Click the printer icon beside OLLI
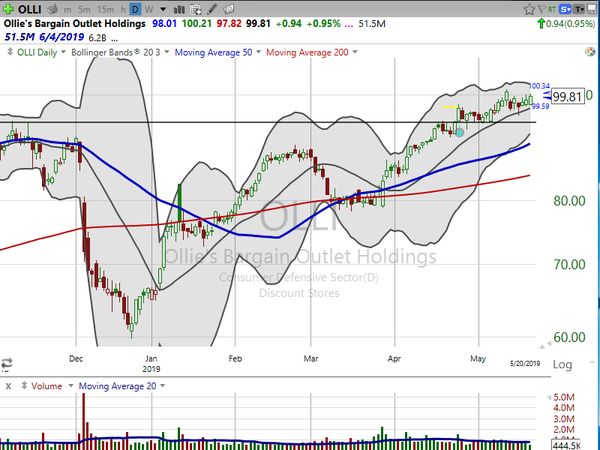This screenshot has height=450, width=600. click(52, 9)
